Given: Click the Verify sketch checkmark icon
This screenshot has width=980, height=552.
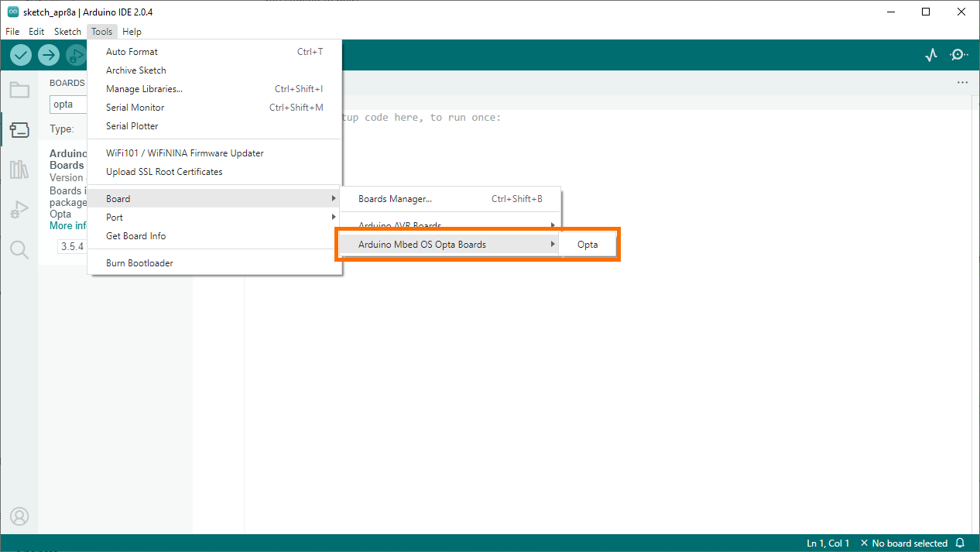Looking at the screenshot, I should pos(20,55).
